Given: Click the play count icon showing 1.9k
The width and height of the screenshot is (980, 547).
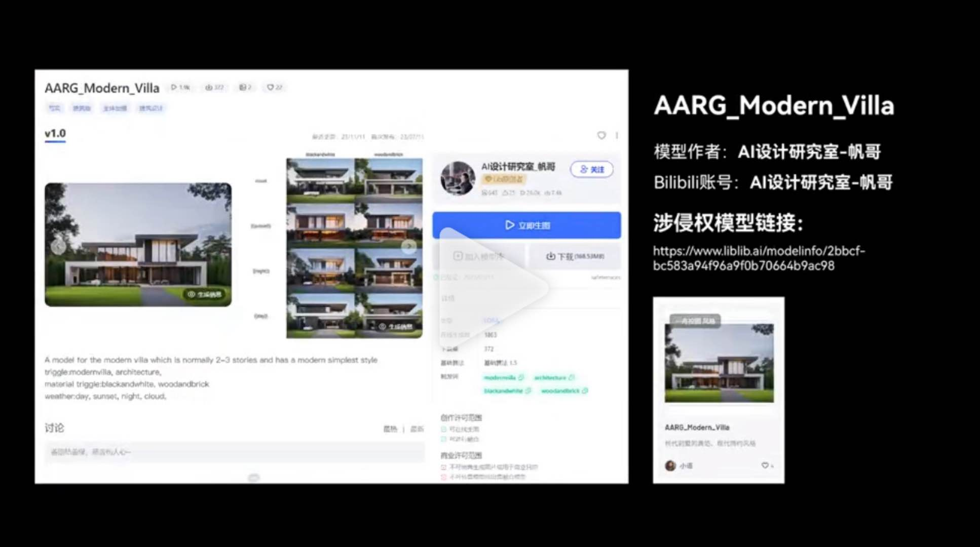Looking at the screenshot, I should coord(180,87).
